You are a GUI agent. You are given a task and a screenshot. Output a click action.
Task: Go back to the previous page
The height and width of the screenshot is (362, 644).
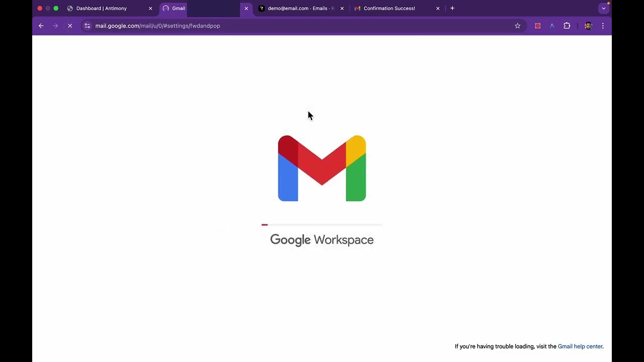pyautogui.click(x=41, y=26)
